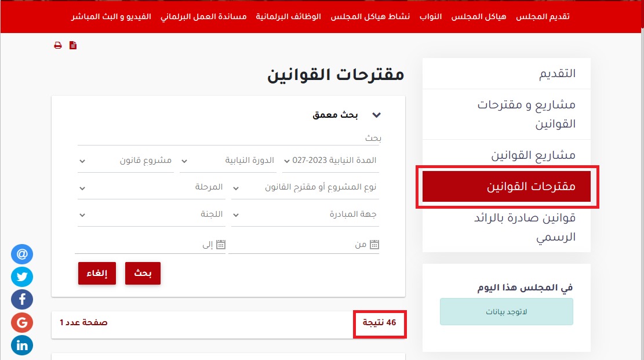This screenshot has height=360, width=644.
Task: Click the email sharing icon
Action: click(x=21, y=254)
